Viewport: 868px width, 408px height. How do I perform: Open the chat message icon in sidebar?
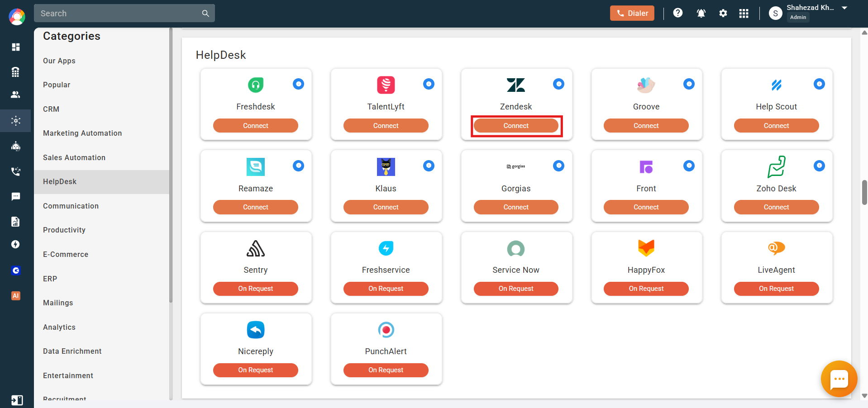[x=16, y=196]
